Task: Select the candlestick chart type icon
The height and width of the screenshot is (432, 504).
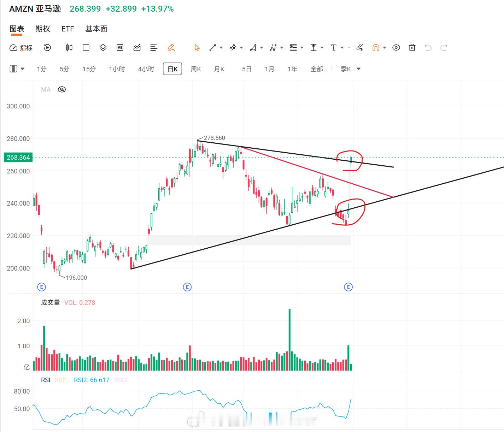Action: tap(69, 48)
